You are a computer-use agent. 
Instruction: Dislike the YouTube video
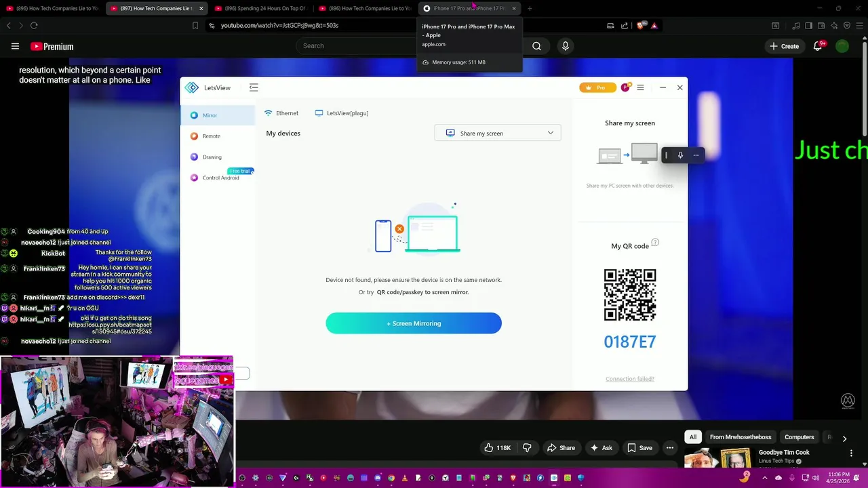[527, 447]
